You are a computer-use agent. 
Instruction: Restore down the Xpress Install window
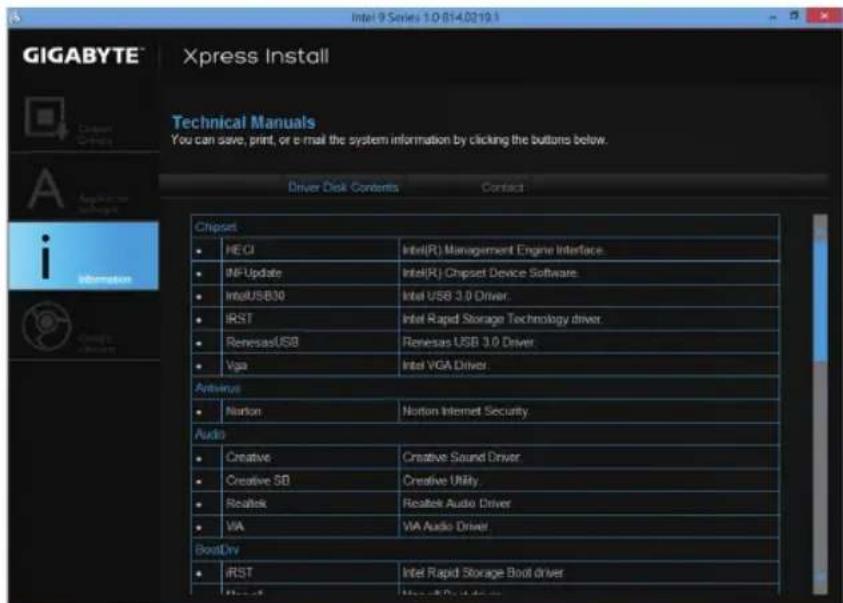pos(794,17)
